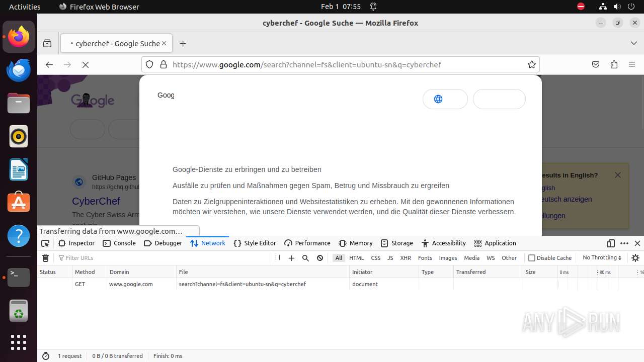Open the Style Editor tab
The height and width of the screenshot is (362, 644).
tap(255, 243)
